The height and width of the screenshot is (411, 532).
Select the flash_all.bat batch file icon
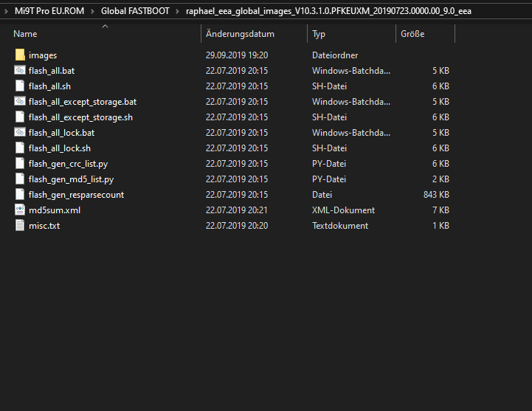20,70
